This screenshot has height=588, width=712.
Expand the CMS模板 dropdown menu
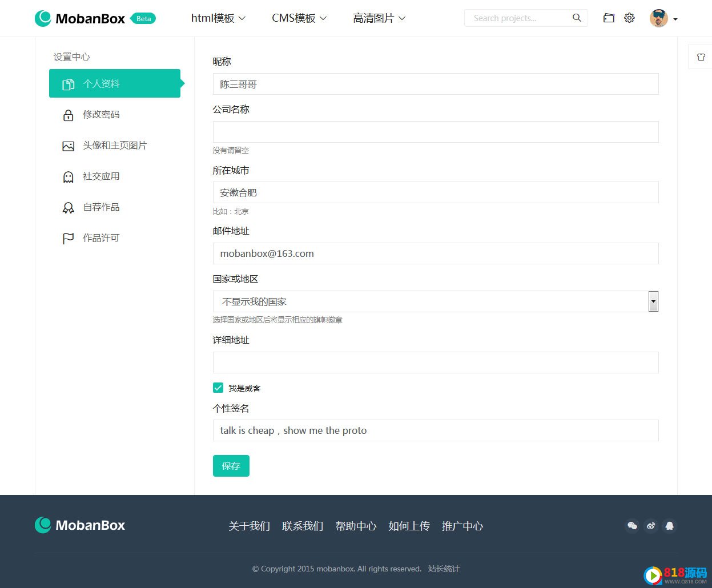click(x=299, y=18)
